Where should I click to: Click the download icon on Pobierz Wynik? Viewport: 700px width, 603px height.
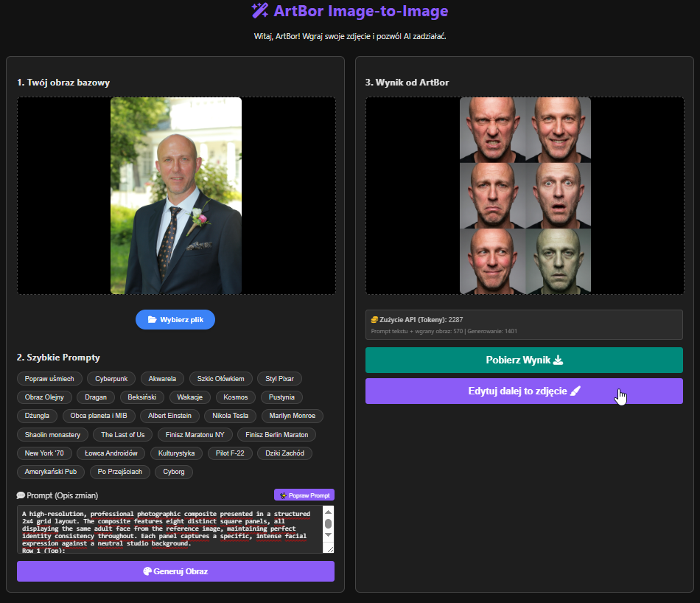point(558,360)
